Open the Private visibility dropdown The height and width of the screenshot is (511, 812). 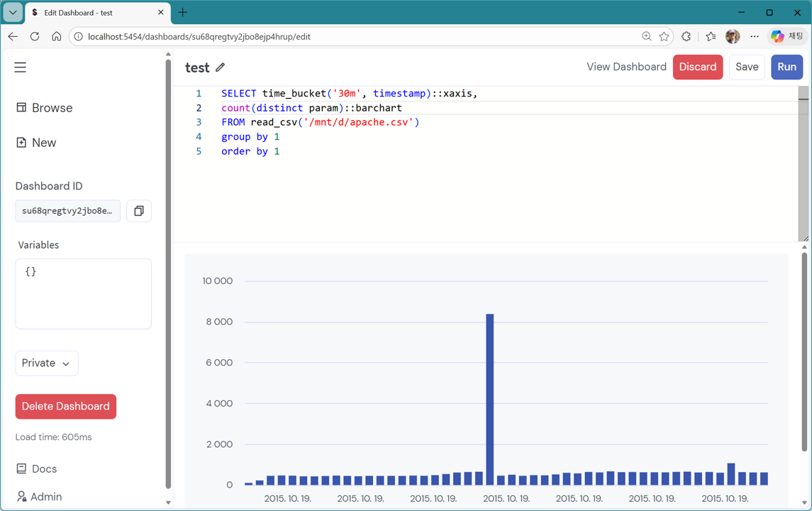point(46,363)
